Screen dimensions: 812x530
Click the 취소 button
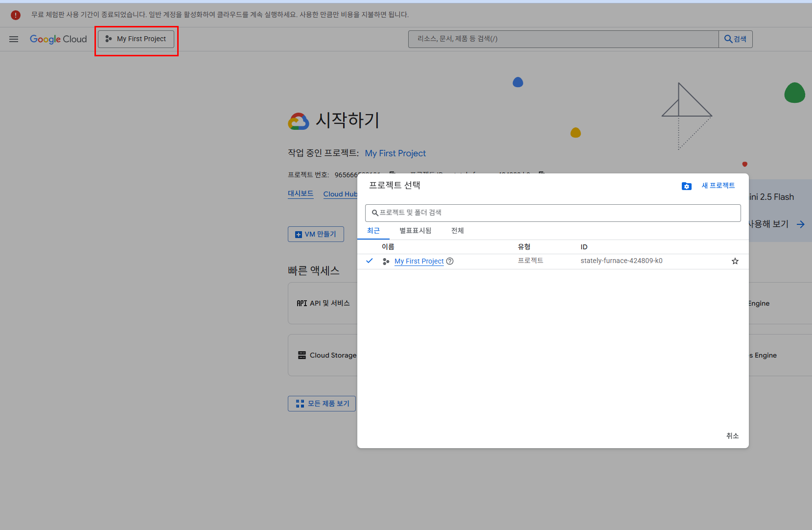tap(733, 436)
